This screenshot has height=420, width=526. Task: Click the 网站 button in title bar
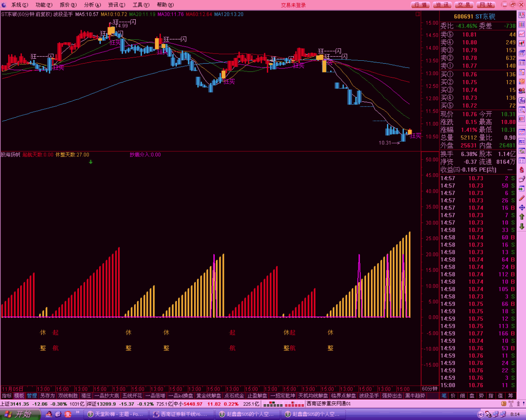pyautogui.click(x=486, y=5)
